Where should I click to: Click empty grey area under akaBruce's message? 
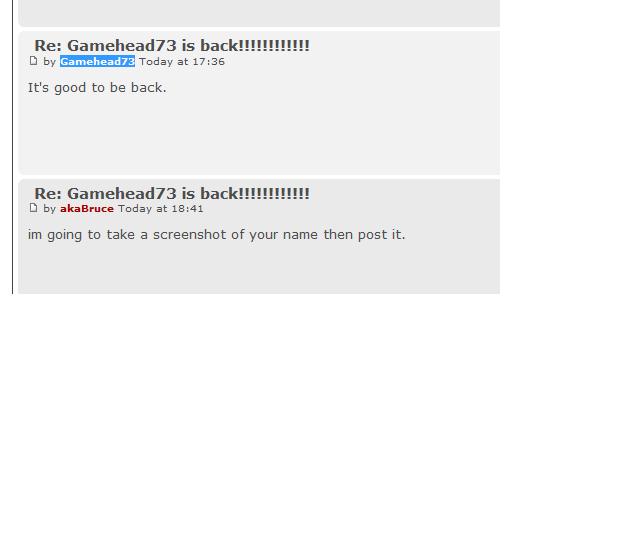tap(259, 268)
